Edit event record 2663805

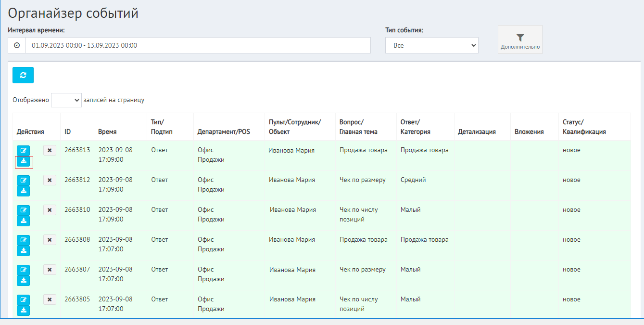[23, 299]
